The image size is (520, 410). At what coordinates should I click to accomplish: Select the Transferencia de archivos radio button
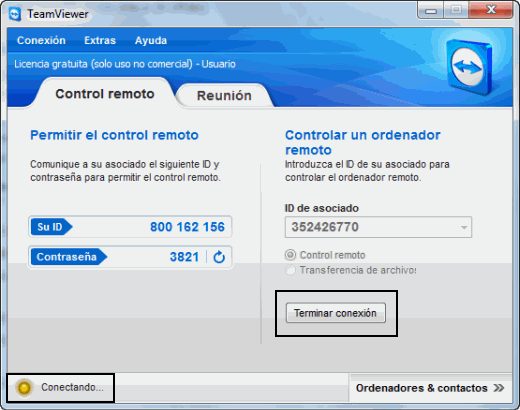tap(290, 270)
